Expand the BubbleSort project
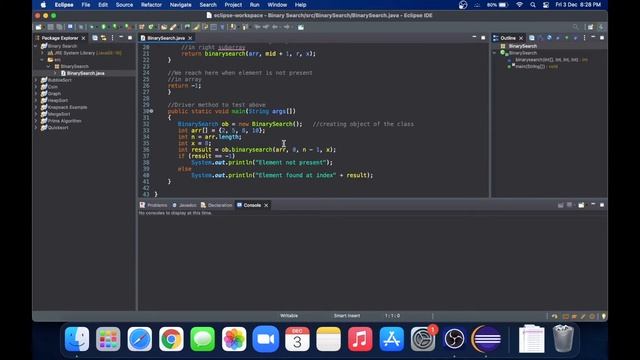Image resolution: width=640 pixels, height=360 pixels. pos(36,80)
